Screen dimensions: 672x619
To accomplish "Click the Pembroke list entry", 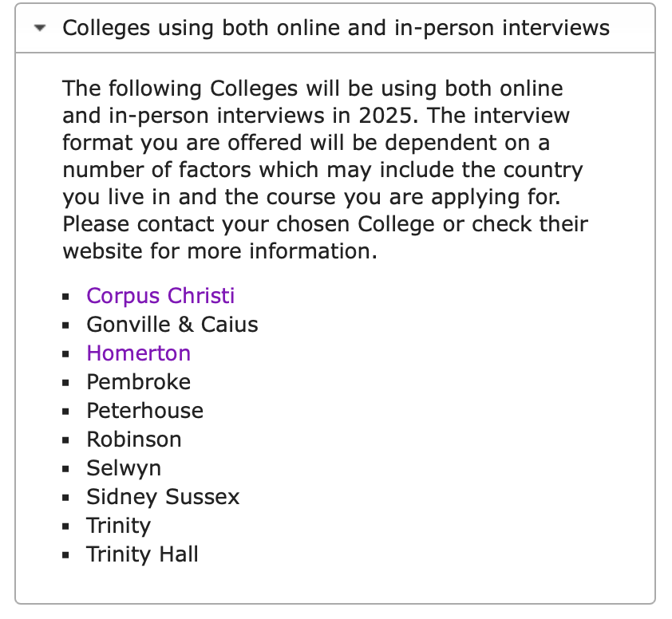I will click(138, 382).
